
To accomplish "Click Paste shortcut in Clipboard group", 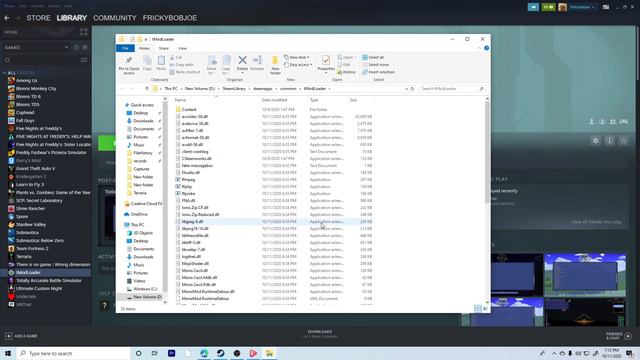I will point(184,72).
